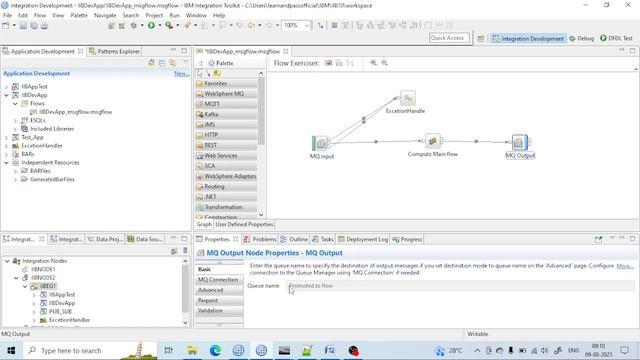640x360 pixels.
Task: Open the Outline tab
Action: tap(294, 239)
